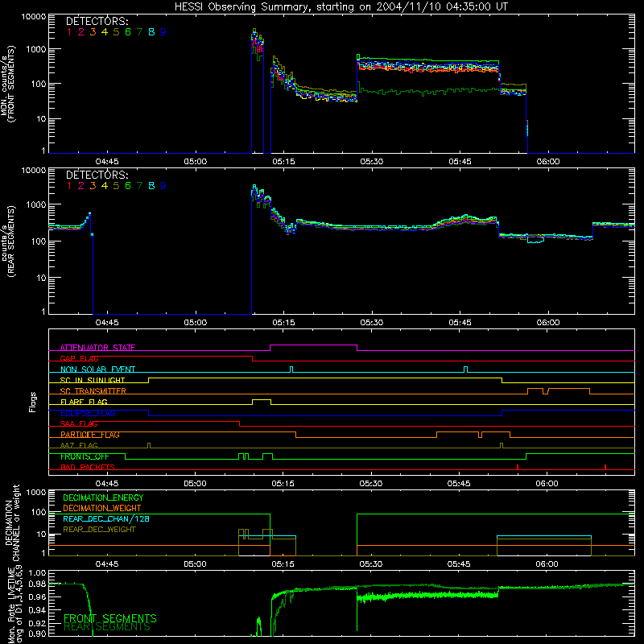Viewport: 644px width, 644px height.
Task: Click the DECIMATION CHANNEL or weight axis title
Action: pos(12,523)
